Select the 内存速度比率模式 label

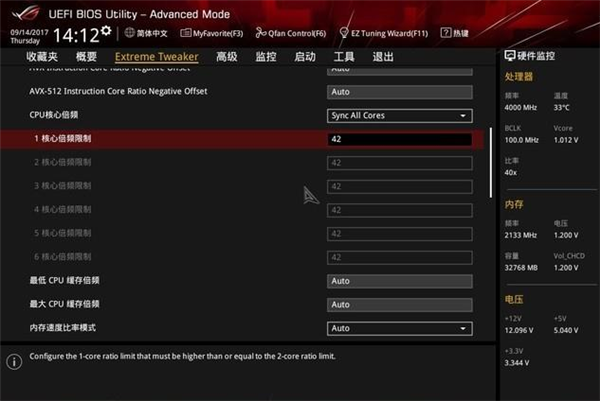(x=62, y=328)
